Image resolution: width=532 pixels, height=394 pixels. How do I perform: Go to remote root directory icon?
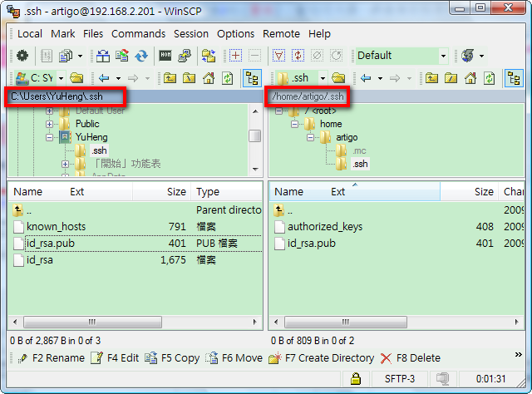tap(451, 78)
